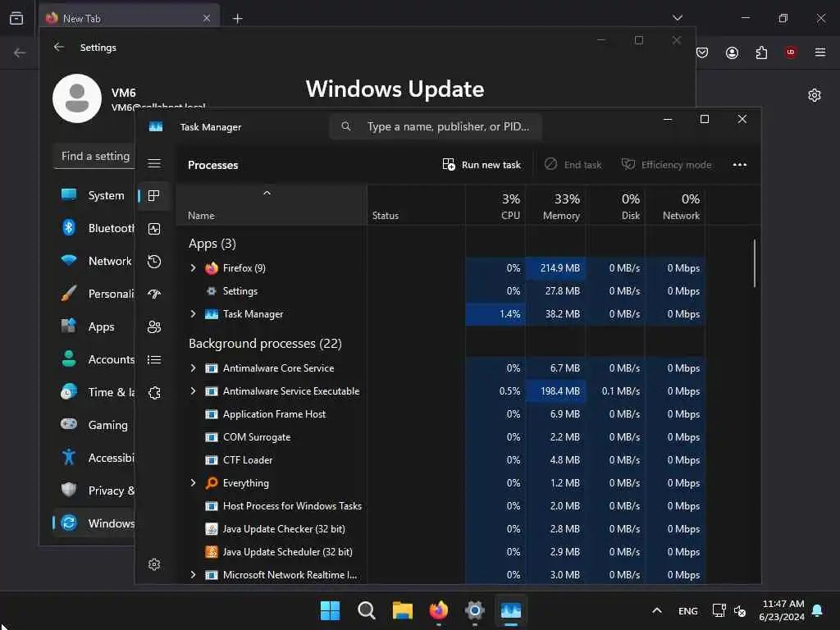Click Run new task button
The height and width of the screenshot is (630, 840).
coord(481,164)
